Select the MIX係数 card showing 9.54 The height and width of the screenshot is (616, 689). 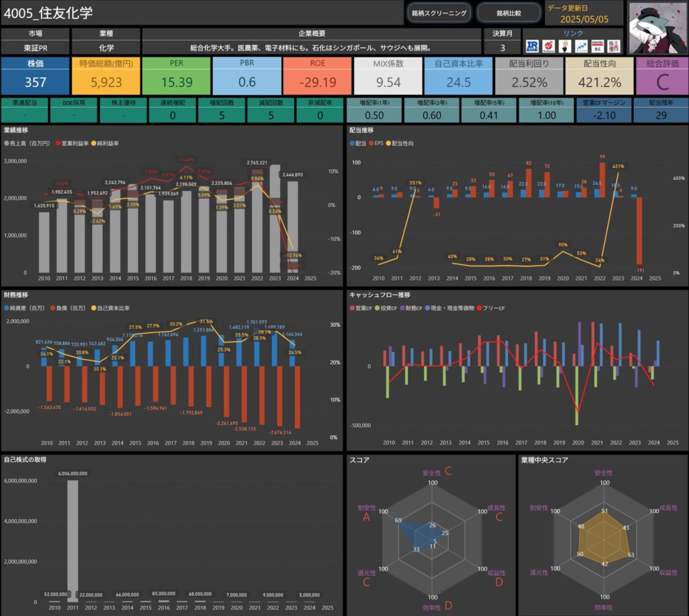tap(388, 75)
